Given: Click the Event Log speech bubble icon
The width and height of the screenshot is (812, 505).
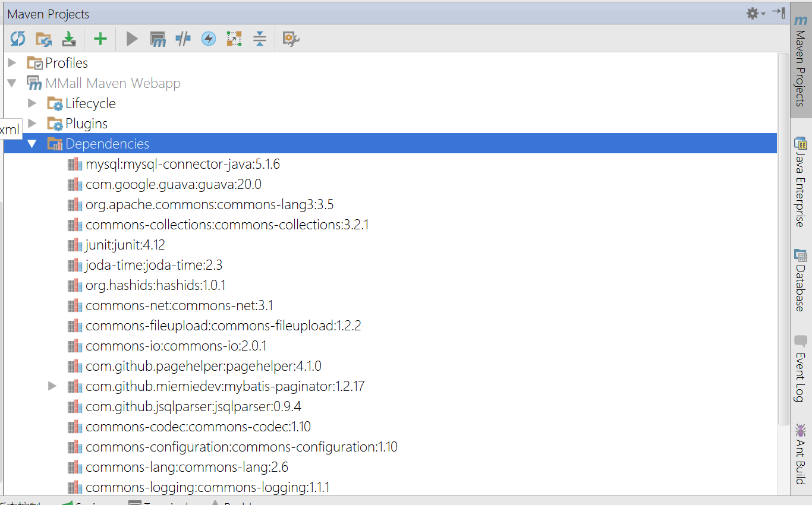Looking at the screenshot, I should point(801,342).
